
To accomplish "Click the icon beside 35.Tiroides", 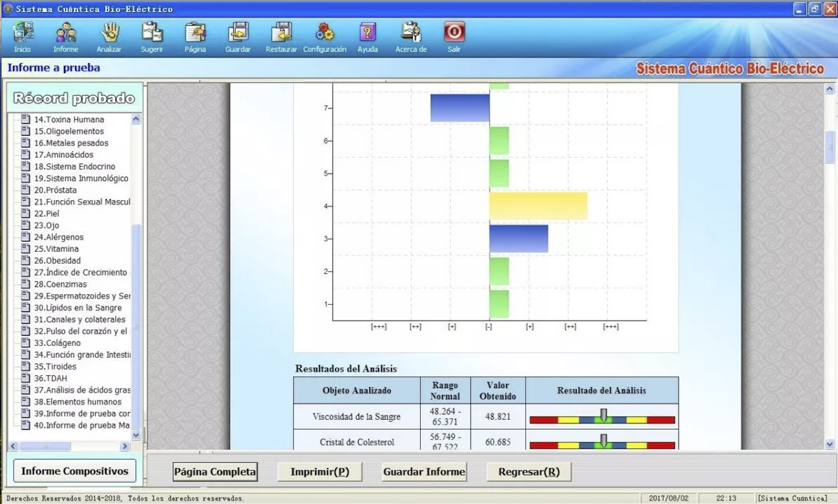I will [25, 366].
